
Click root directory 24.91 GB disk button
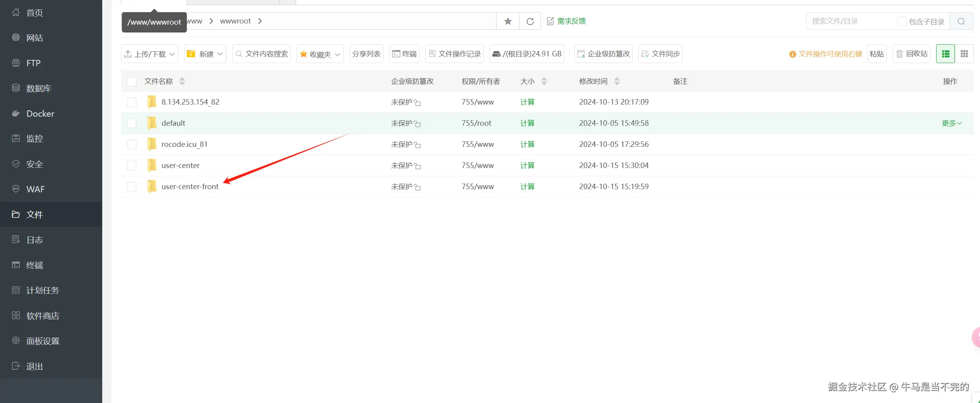click(x=527, y=54)
